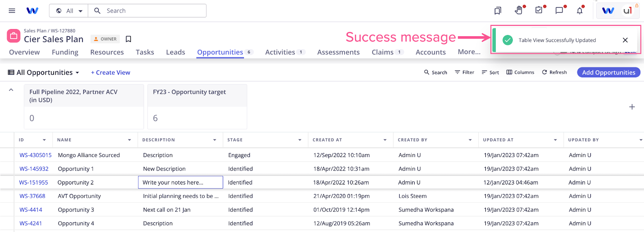Image resolution: width=644 pixels, height=232 pixels.
Task: Open the tasks checklist icon
Action: pos(539,10)
